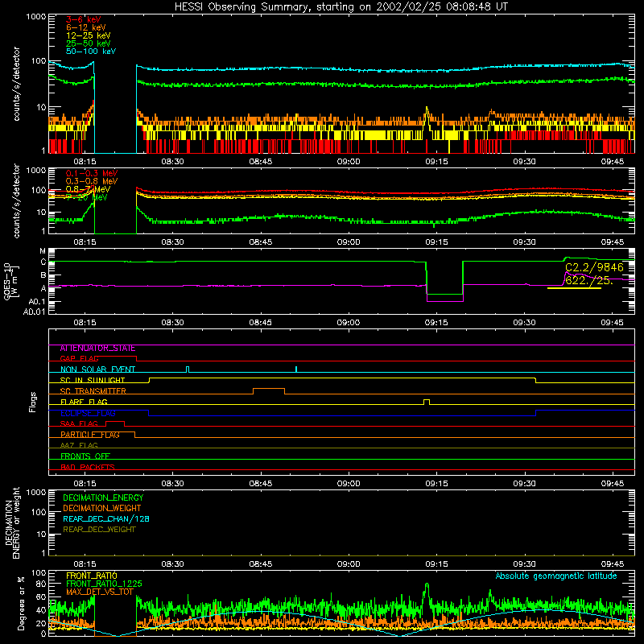Screen dimensions: 644x644
Task: Click the Flags vertical axis label
Action: (33, 402)
